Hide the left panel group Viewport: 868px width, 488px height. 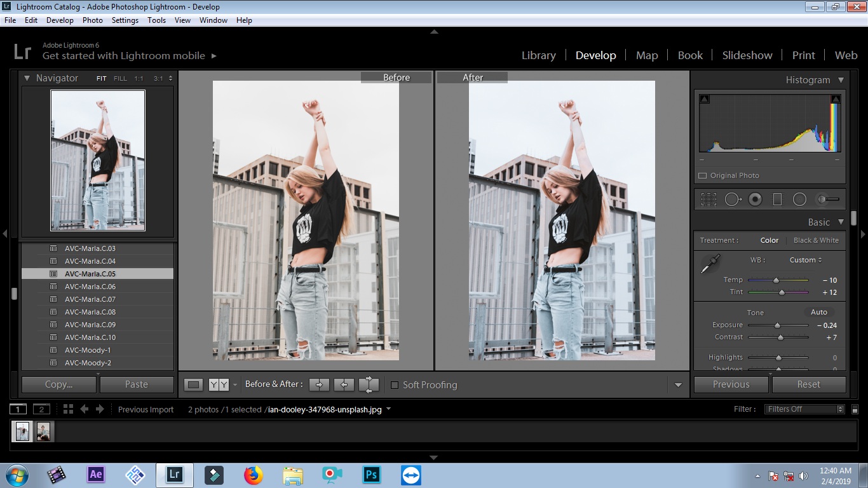(4, 234)
